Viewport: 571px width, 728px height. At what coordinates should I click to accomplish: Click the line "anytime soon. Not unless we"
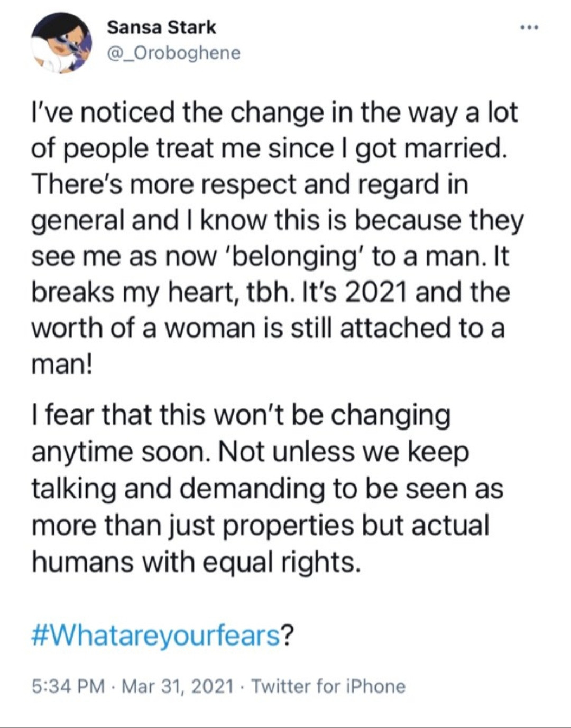click(x=251, y=452)
